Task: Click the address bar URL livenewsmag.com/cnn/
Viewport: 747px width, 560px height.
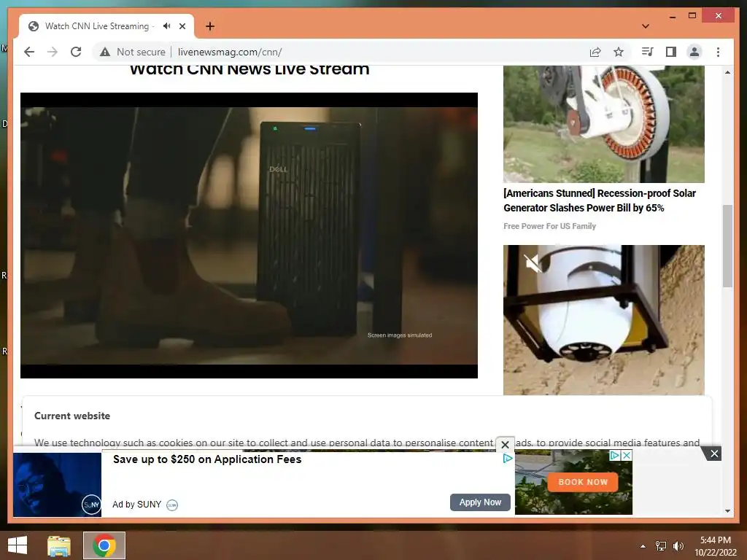Action: tap(230, 52)
